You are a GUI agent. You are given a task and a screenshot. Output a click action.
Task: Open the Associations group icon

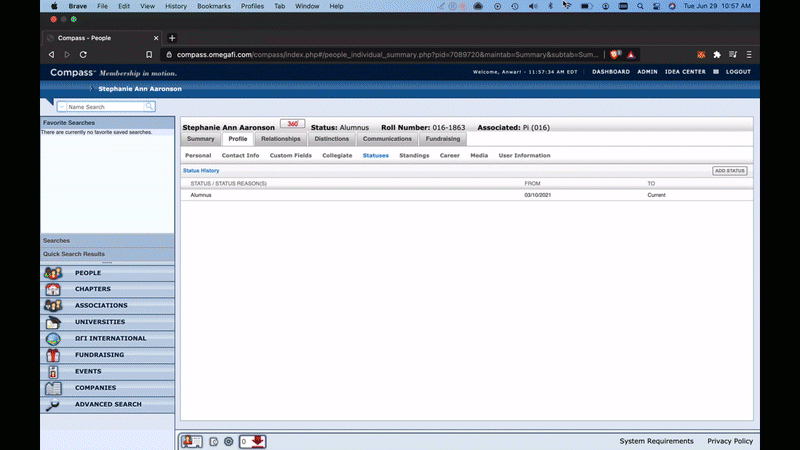53,306
